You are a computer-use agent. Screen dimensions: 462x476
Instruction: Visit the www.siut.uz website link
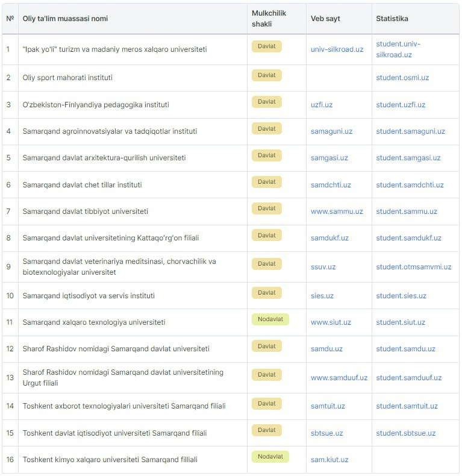tap(331, 322)
